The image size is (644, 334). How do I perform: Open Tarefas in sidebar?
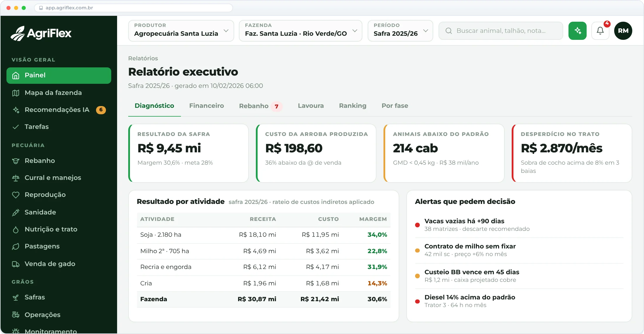coord(59,127)
